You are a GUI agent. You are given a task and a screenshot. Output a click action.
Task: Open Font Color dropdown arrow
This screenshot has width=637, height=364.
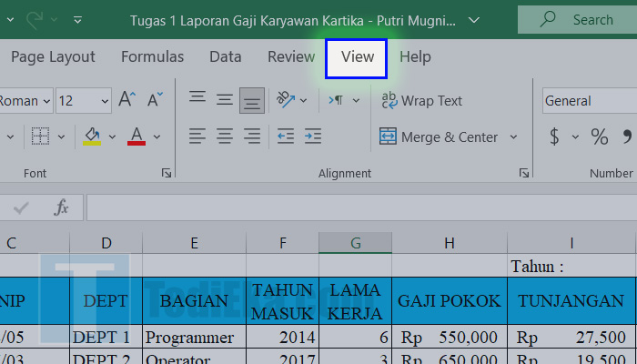[x=157, y=136]
